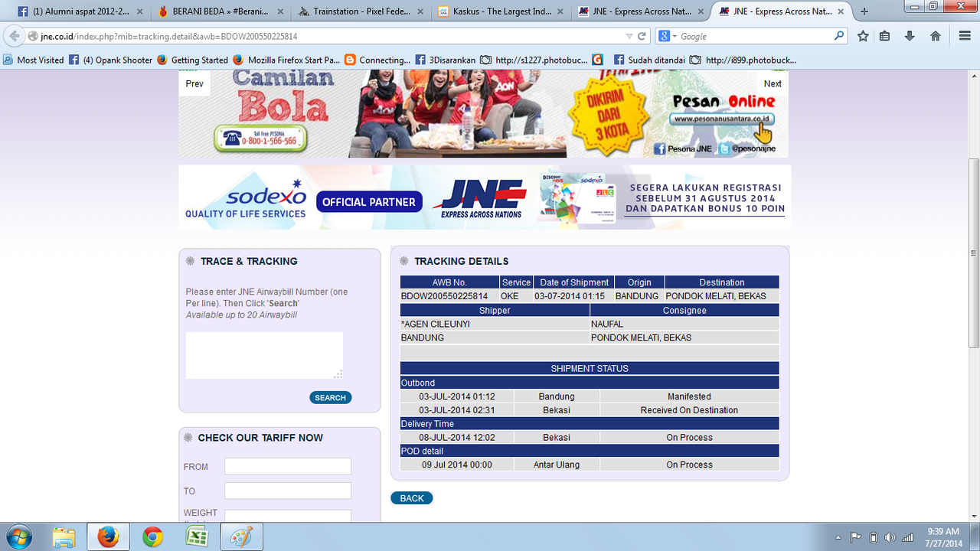Switch to Trainstation - Pixel Fede tab

tap(360, 11)
